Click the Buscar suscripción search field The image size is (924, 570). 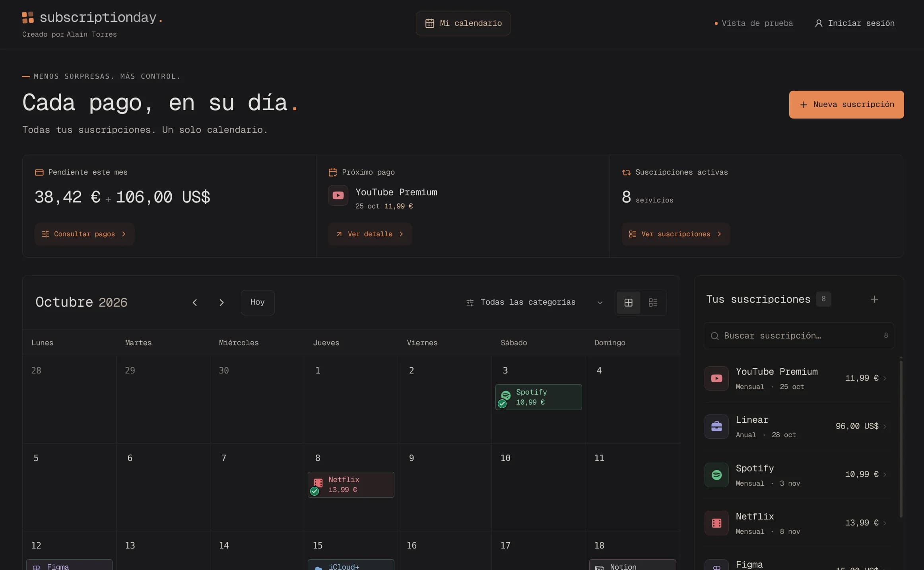tap(798, 336)
